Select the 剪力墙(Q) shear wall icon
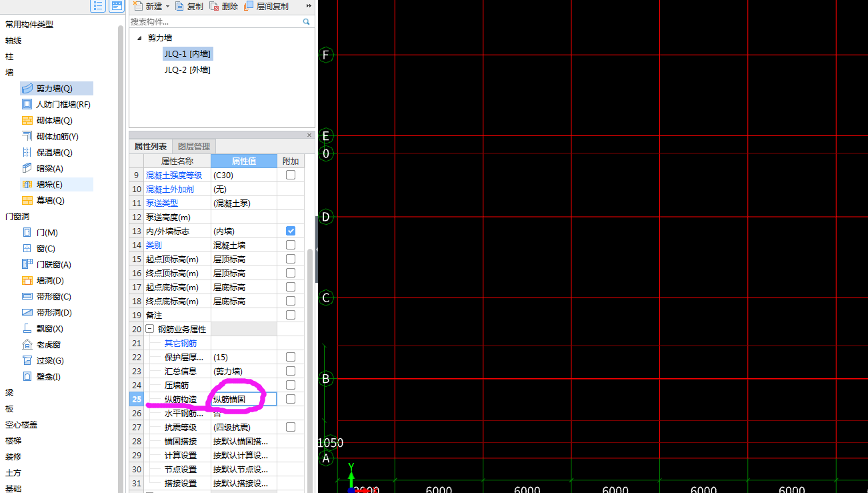Image resolution: width=868 pixels, height=493 pixels. coord(27,88)
